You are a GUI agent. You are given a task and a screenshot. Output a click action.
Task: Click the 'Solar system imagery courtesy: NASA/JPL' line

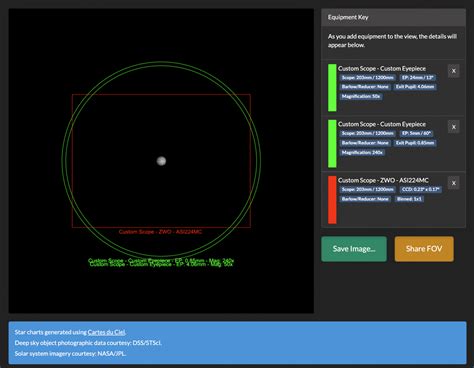click(70, 353)
